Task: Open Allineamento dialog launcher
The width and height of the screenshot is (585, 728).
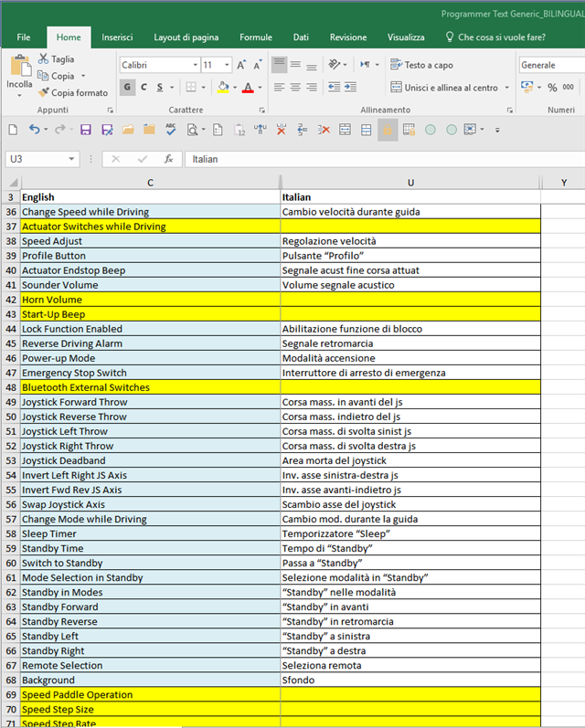Action: click(510, 110)
